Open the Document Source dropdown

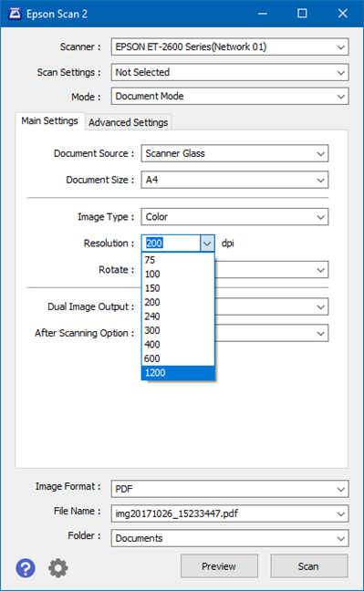(234, 154)
